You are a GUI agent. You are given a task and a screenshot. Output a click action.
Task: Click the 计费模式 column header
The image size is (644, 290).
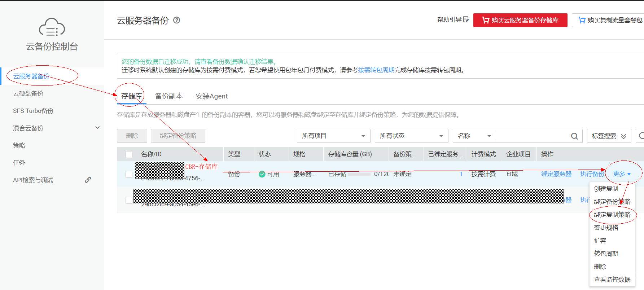tap(483, 154)
